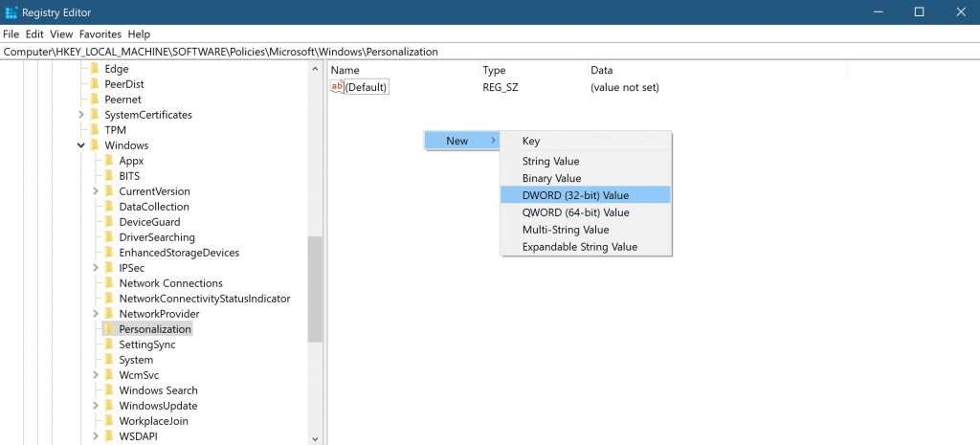Click the tree pane scrollbar thumb
The height and width of the screenshot is (445, 980).
pyautogui.click(x=315, y=289)
